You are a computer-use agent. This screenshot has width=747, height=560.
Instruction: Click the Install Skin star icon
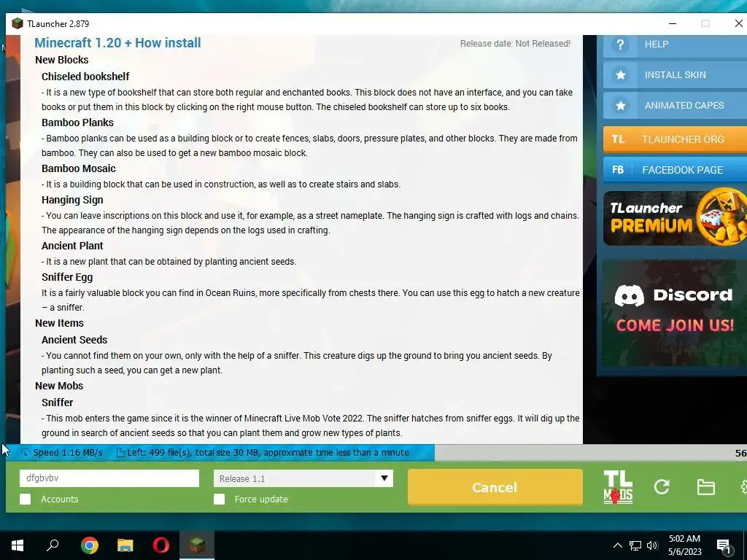tap(620, 75)
